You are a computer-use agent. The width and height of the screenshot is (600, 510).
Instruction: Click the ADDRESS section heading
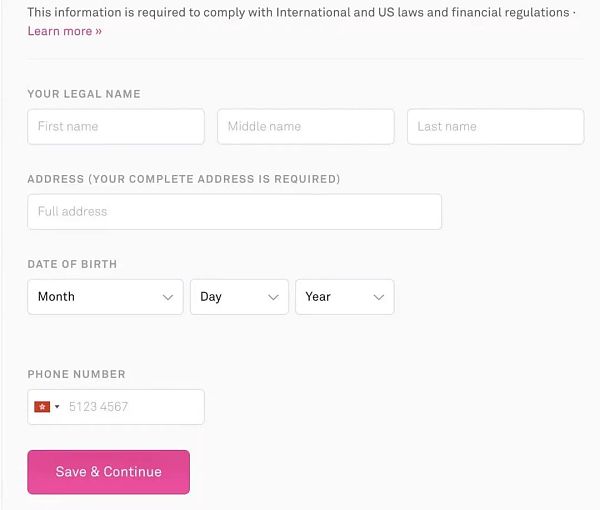[x=184, y=179]
